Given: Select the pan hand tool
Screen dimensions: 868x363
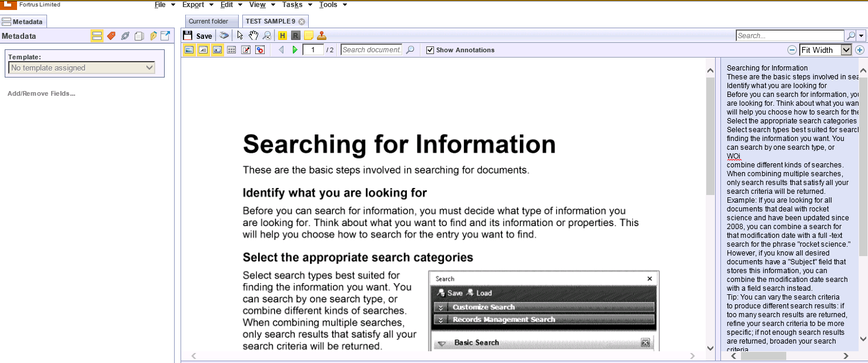Looking at the screenshot, I should (253, 36).
